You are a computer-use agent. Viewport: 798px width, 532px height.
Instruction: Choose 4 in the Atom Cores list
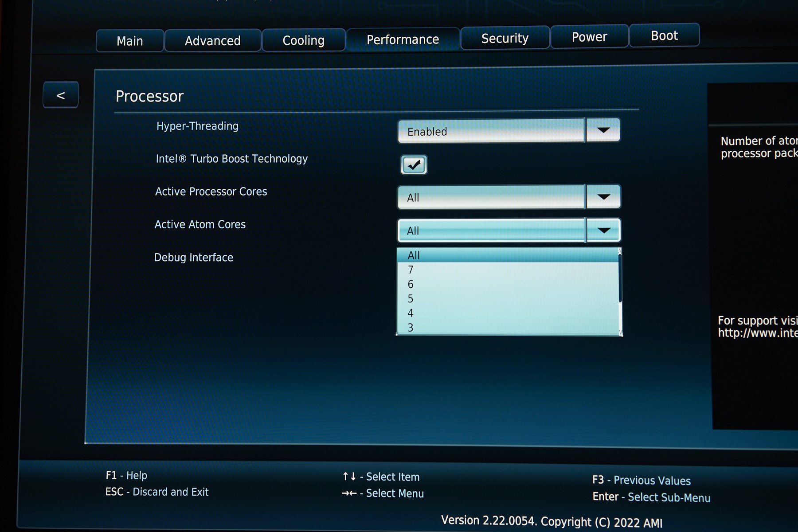pos(507,313)
